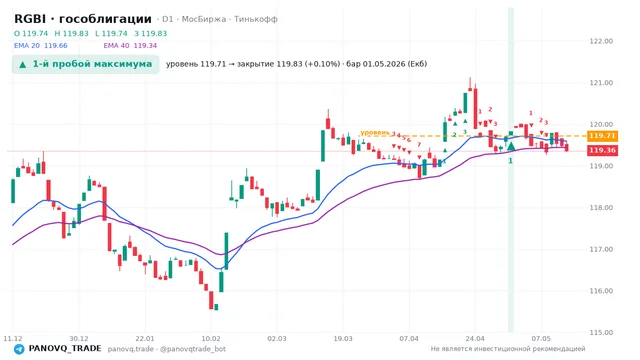Click the '115.00' price axis label
640x360 pixels.
(601, 333)
